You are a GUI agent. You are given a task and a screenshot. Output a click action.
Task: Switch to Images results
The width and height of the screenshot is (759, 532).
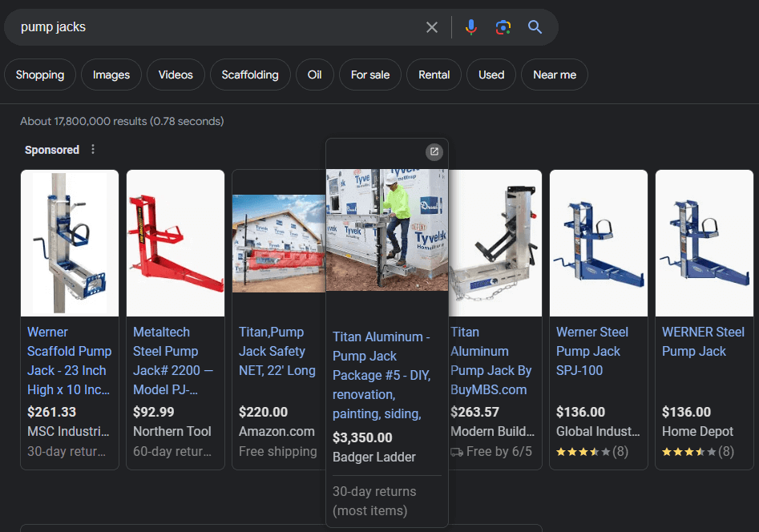tap(111, 75)
